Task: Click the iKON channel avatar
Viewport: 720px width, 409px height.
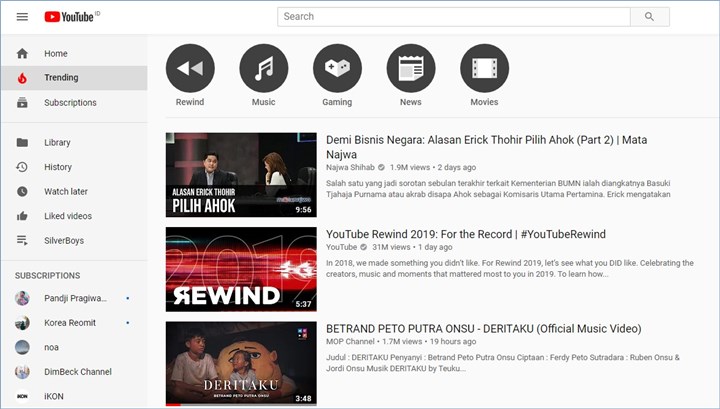Action: (x=22, y=396)
